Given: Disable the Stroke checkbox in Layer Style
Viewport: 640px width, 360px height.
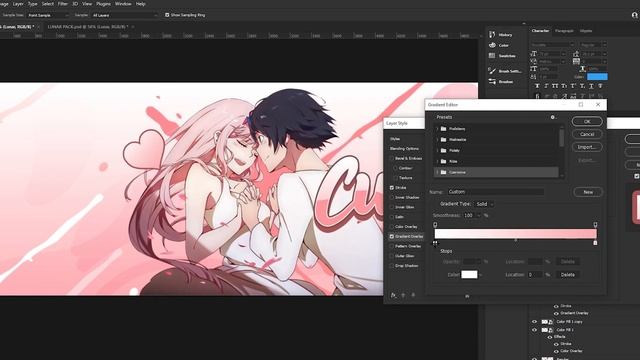Looking at the screenshot, I should coord(392,188).
